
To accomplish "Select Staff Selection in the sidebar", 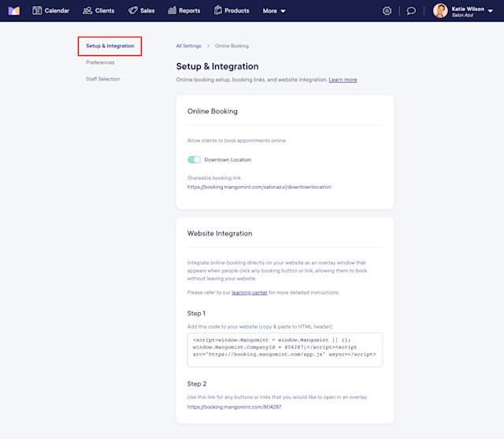I will click(x=103, y=79).
